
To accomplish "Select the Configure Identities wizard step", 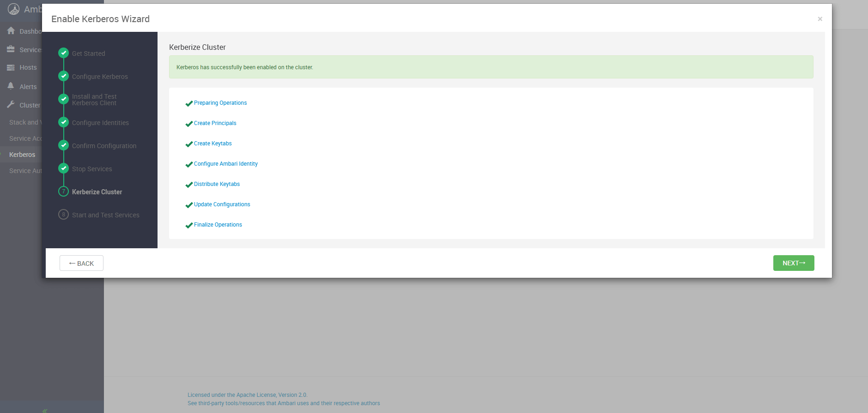I will tap(100, 123).
